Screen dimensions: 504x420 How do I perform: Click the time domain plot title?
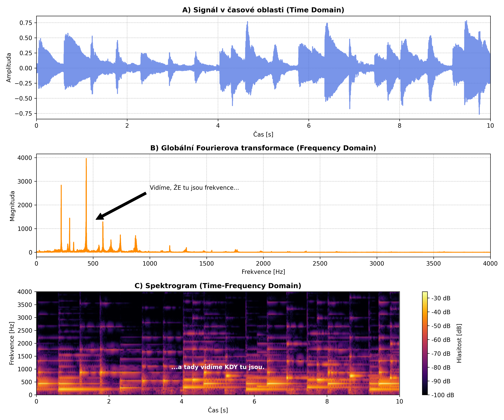[x=263, y=10]
